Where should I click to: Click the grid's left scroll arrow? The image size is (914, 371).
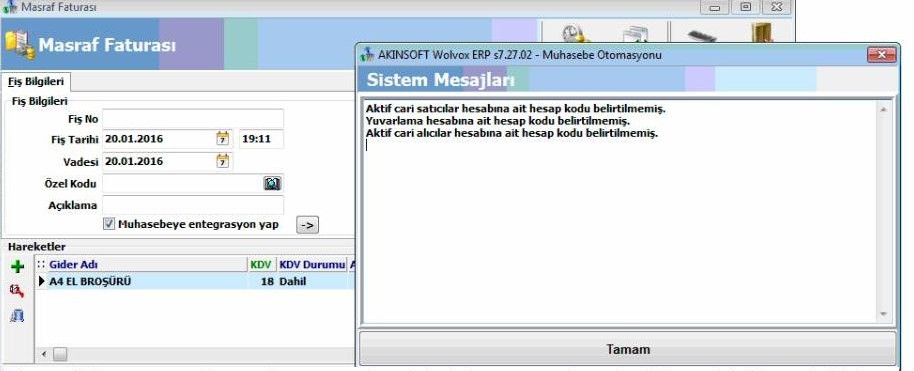click(44, 354)
